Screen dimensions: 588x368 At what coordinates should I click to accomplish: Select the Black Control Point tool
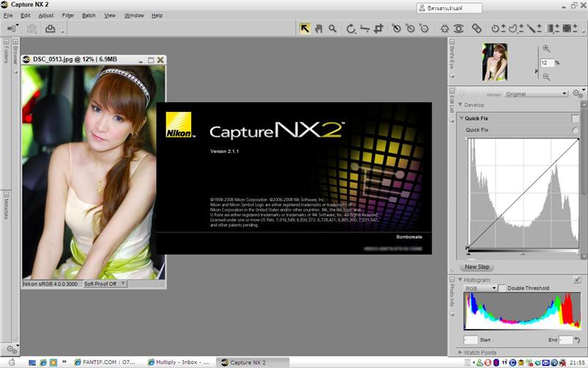[x=396, y=29]
